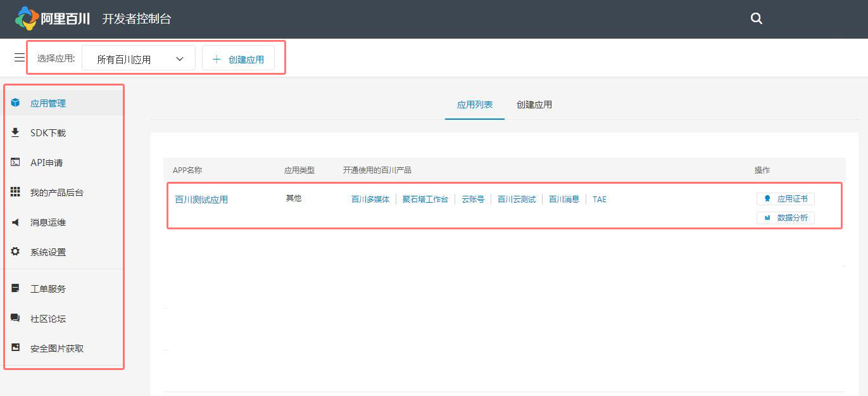Switch to the 应用列表 tab
868x396 pixels.
[x=475, y=105]
